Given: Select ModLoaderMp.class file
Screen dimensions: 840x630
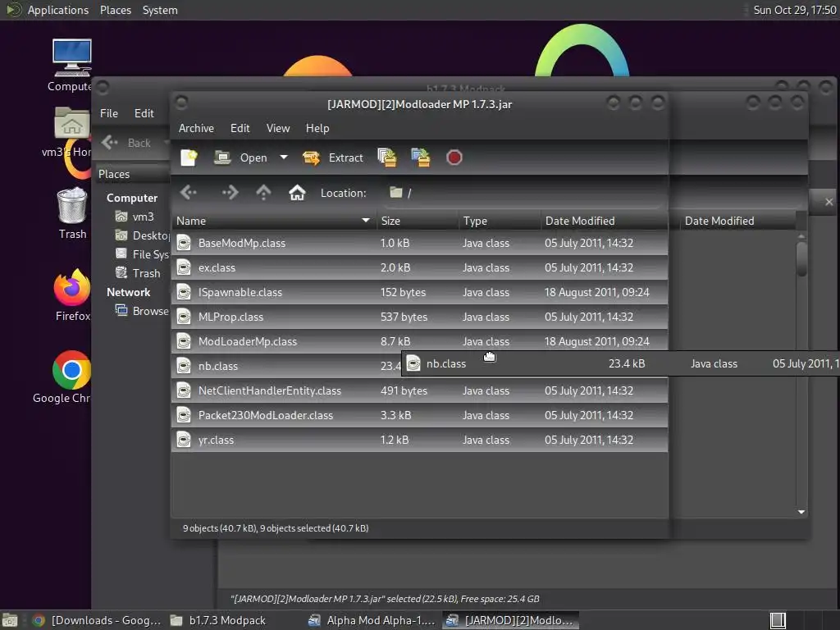Looking at the screenshot, I should (x=419, y=342).
